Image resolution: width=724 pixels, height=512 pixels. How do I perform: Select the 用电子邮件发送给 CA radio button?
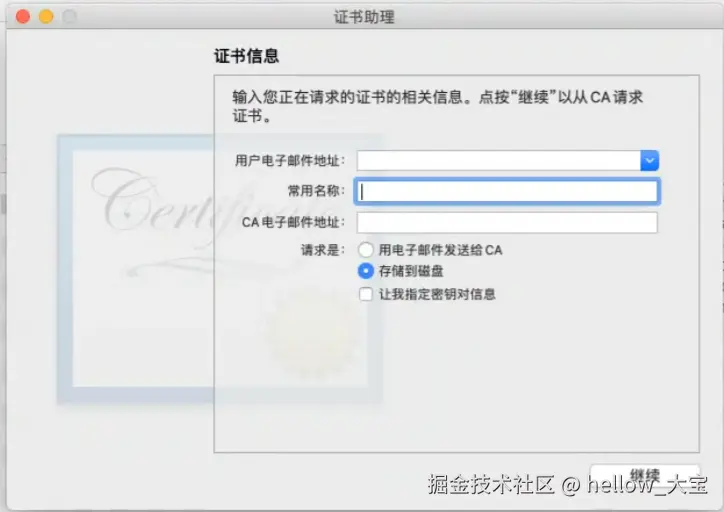tap(366, 250)
